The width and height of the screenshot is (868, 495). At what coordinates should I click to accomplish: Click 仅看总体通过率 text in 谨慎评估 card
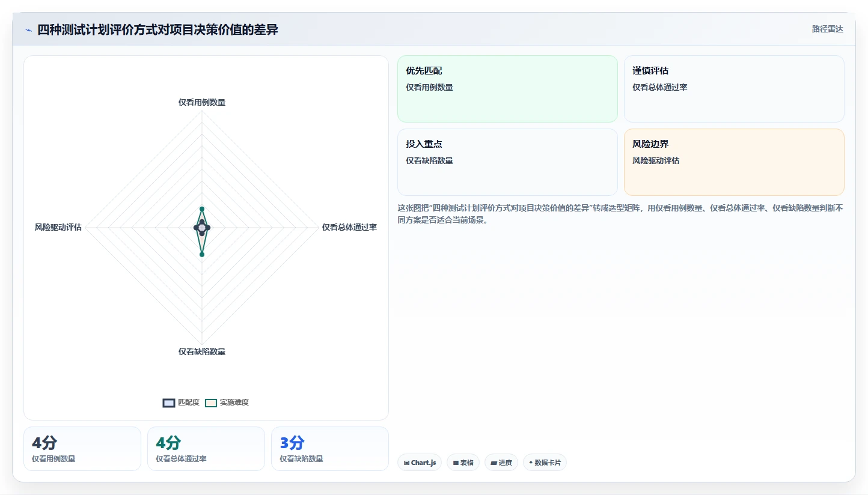click(660, 87)
